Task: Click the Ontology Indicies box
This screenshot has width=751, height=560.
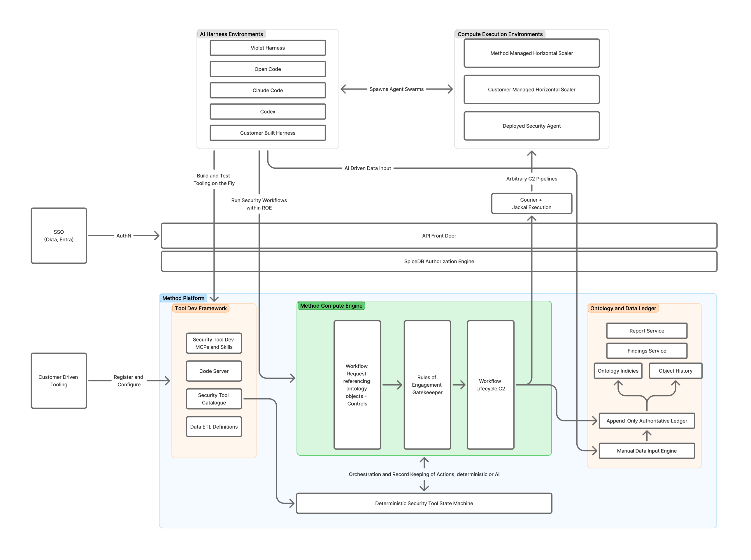Action: point(618,371)
